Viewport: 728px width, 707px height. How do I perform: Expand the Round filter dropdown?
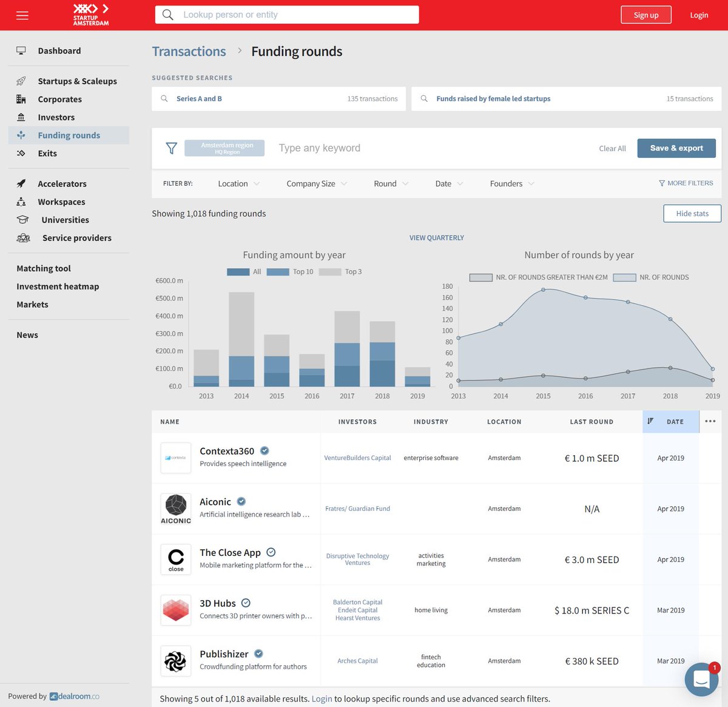(x=391, y=183)
